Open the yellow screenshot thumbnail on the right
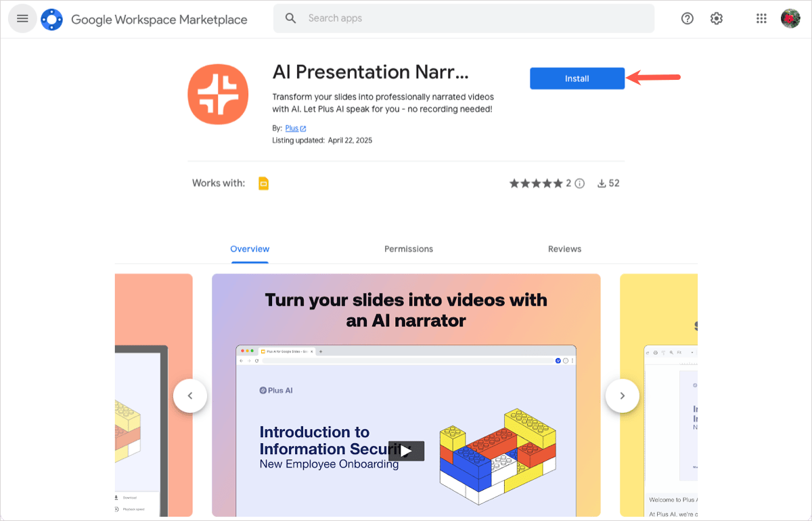Screen dimensions: 812x521 click(x=659, y=395)
